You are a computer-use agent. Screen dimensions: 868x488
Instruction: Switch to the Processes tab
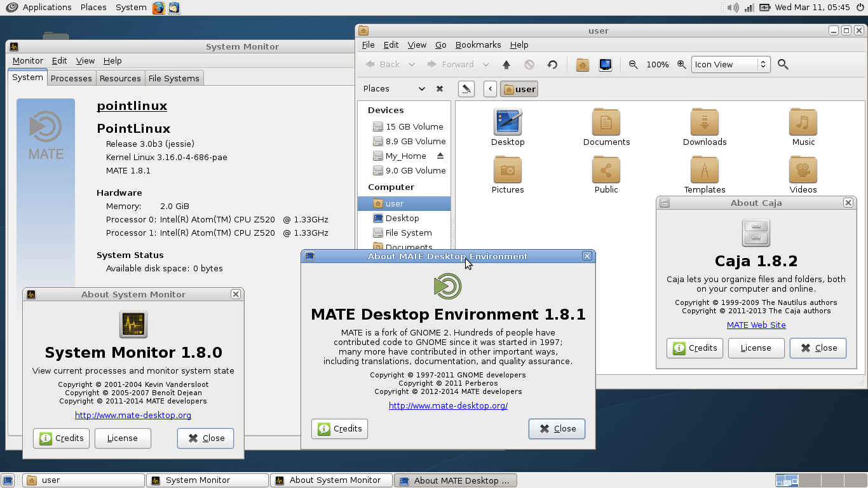[x=71, y=78]
